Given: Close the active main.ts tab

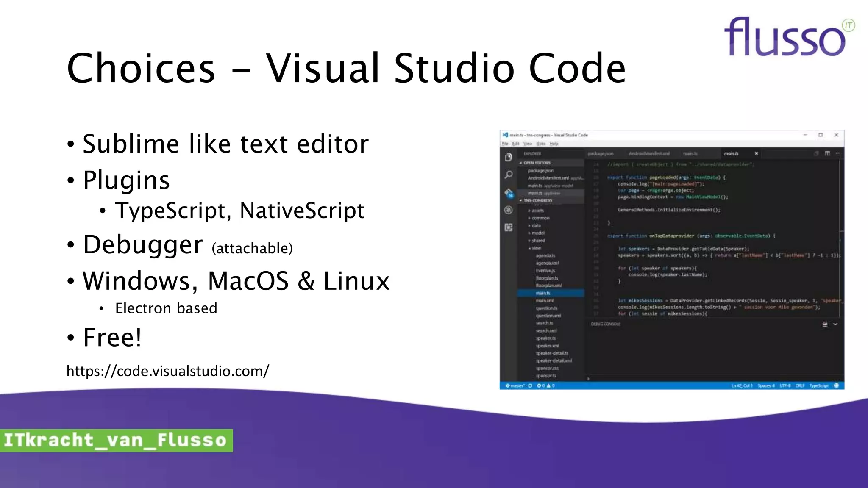Looking at the screenshot, I should 756,153.
